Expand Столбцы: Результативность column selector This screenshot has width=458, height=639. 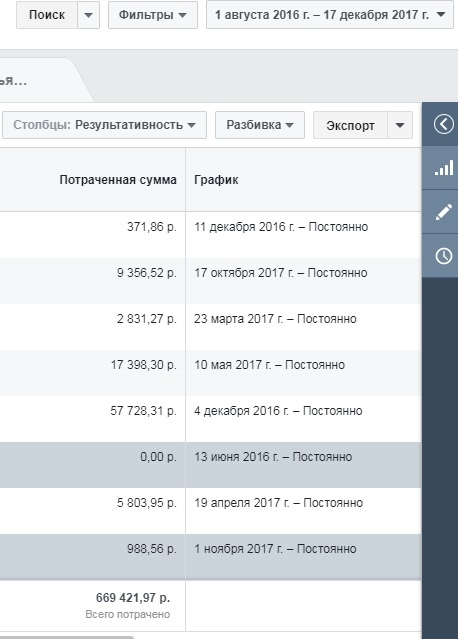(x=104, y=125)
